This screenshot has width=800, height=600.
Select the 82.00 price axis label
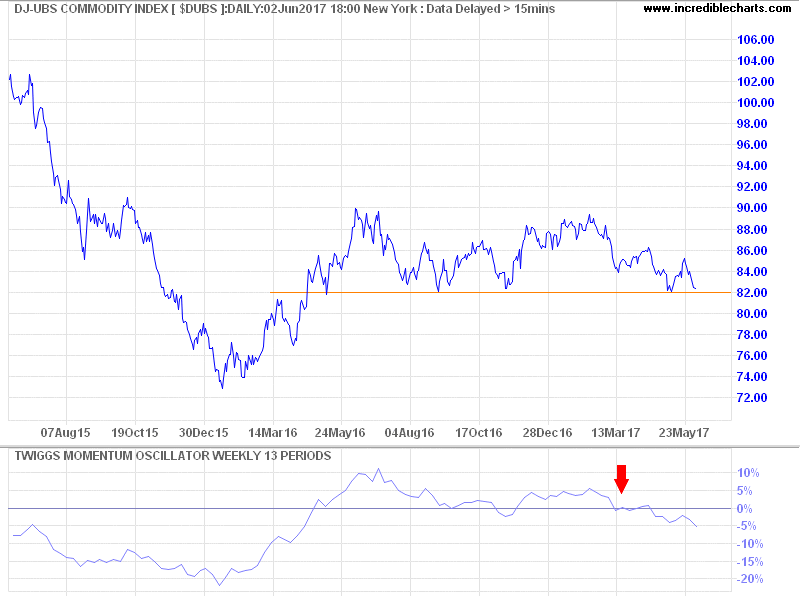pos(752,292)
